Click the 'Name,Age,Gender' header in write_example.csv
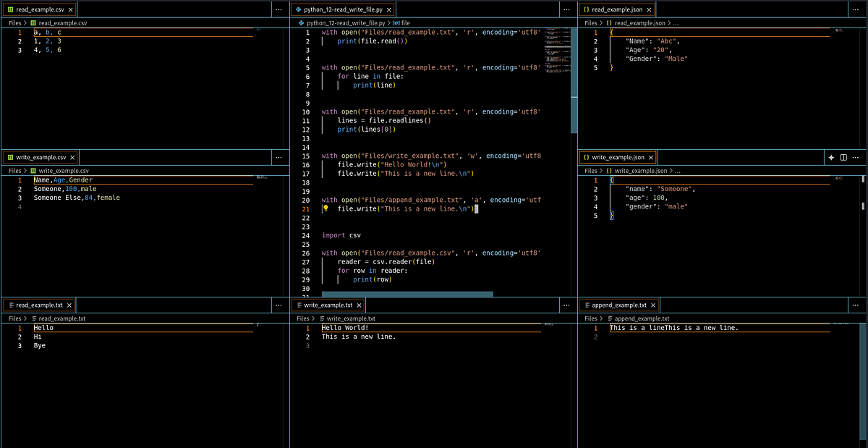 (63, 180)
